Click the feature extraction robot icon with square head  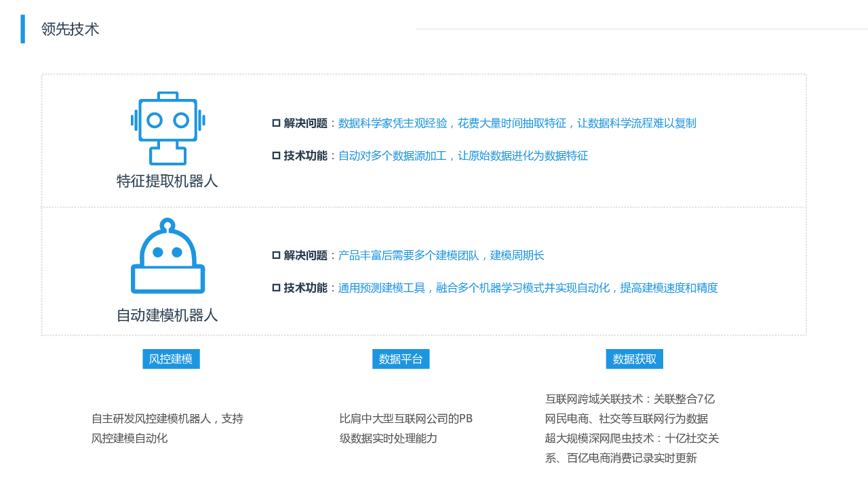click(167, 128)
